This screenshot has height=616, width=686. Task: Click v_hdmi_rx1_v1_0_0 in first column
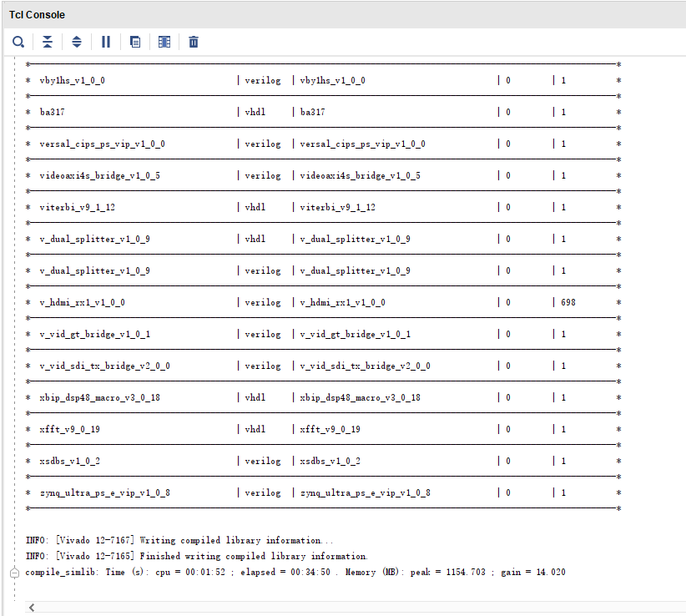pos(83,302)
